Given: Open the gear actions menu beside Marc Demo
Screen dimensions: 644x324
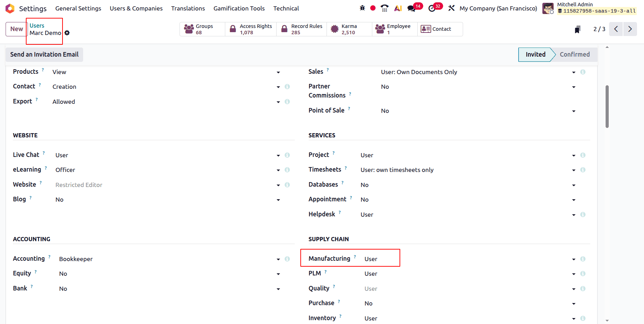Looking at the screenshot, I should coord(67,33).
